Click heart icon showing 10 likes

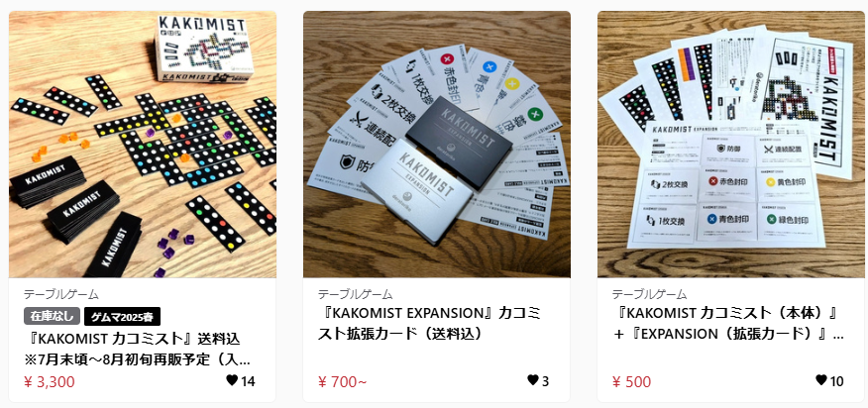point(821,380)
